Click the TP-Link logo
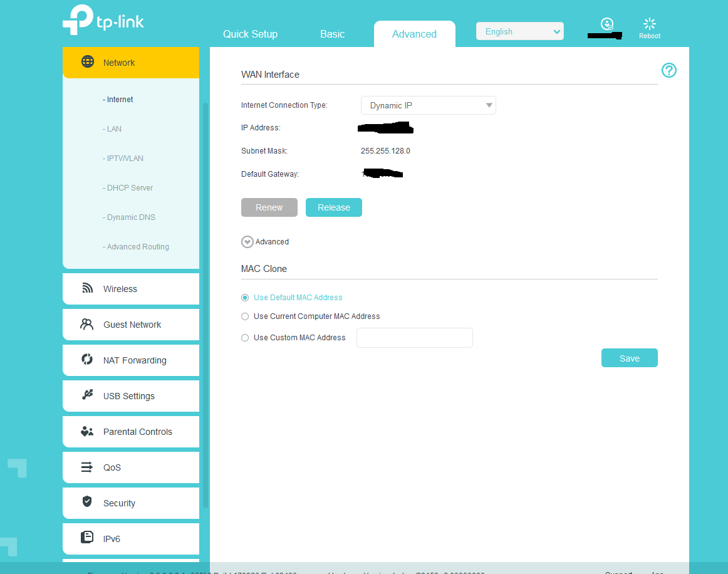 (x=103, y=21)
